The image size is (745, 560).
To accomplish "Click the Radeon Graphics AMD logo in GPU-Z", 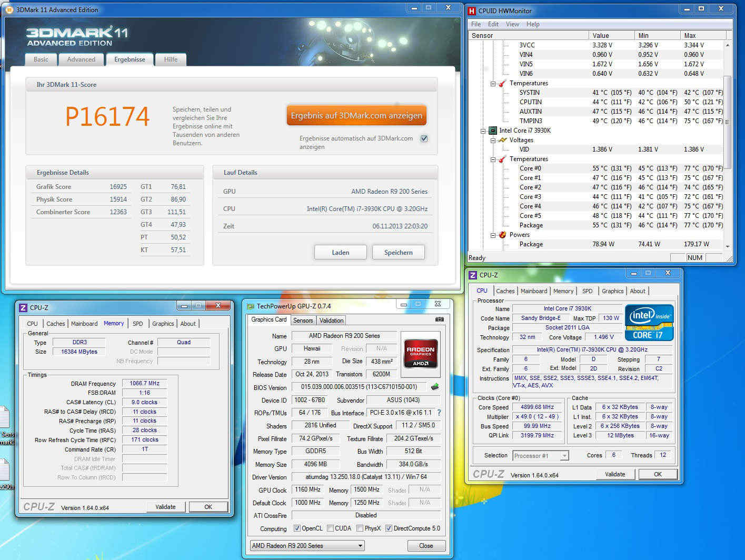I will coord(421,354).
